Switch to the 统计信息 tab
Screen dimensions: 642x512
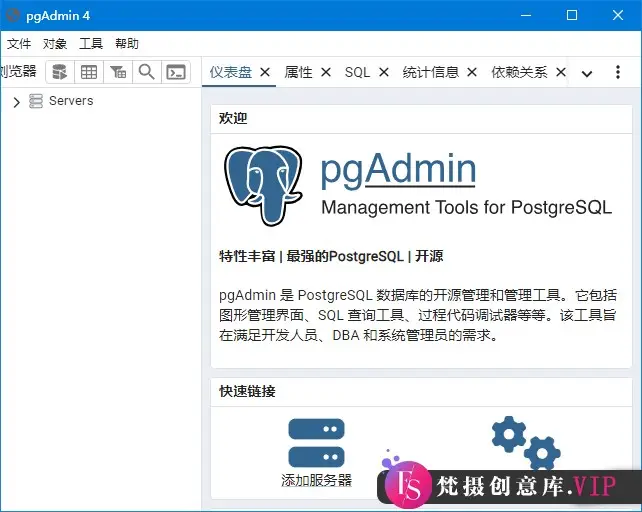[x=431, y=72]
